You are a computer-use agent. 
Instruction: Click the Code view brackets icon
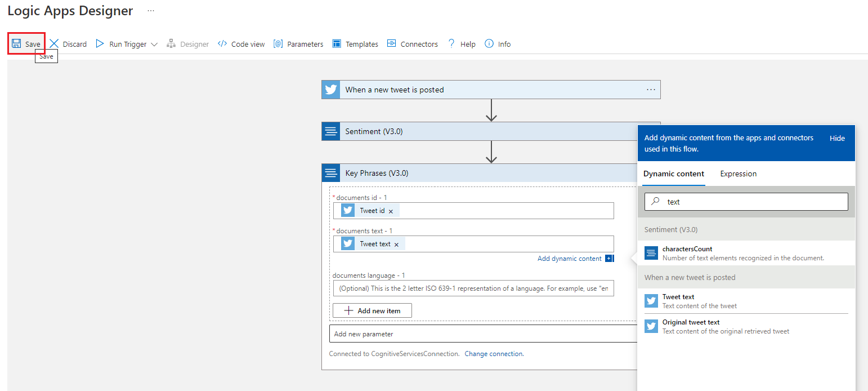222,43
